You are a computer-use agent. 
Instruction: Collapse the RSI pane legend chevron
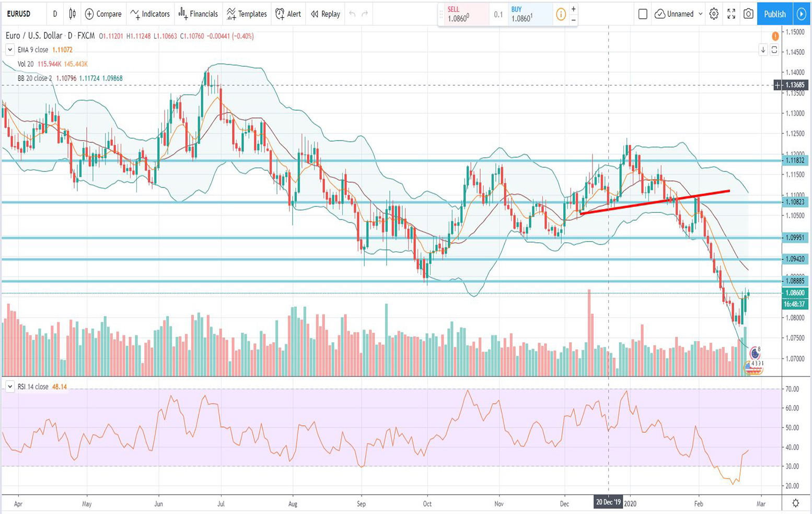10,387
